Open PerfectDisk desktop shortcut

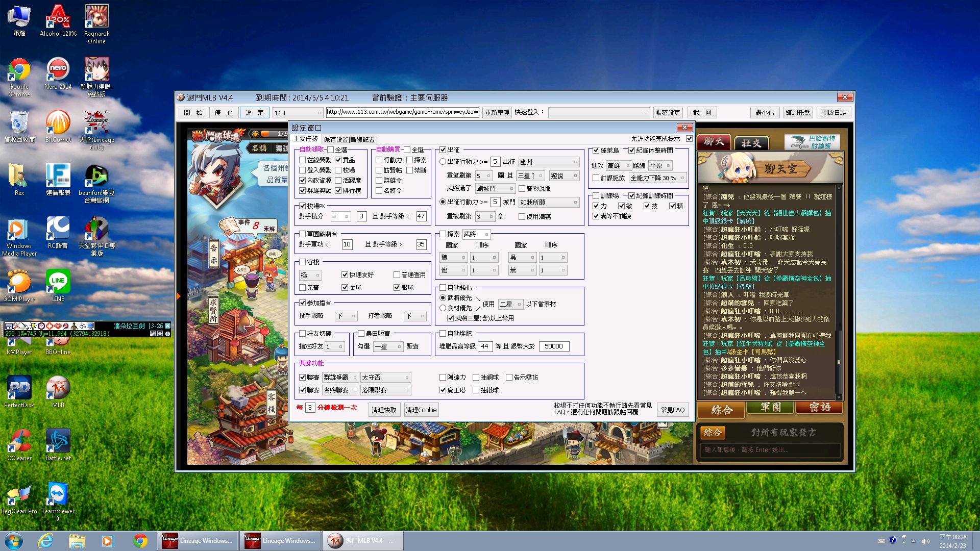19,392
